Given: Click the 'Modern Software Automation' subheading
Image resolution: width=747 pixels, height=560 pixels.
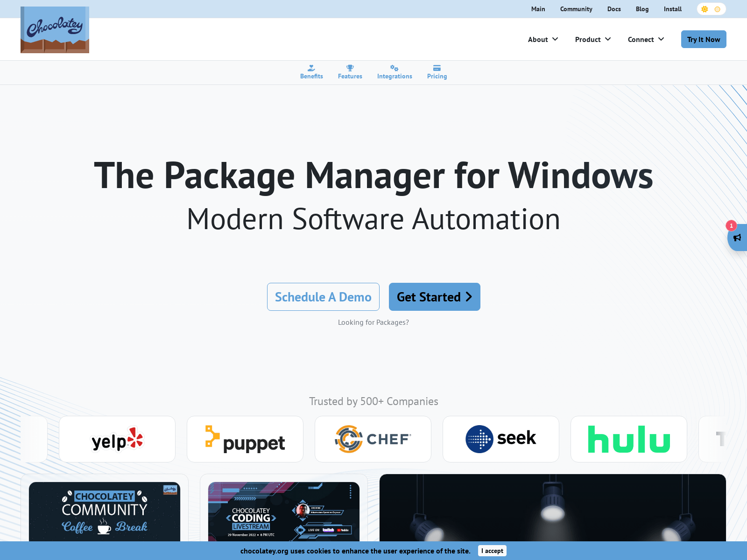Looking at the screenshot, I should [373, 219].
